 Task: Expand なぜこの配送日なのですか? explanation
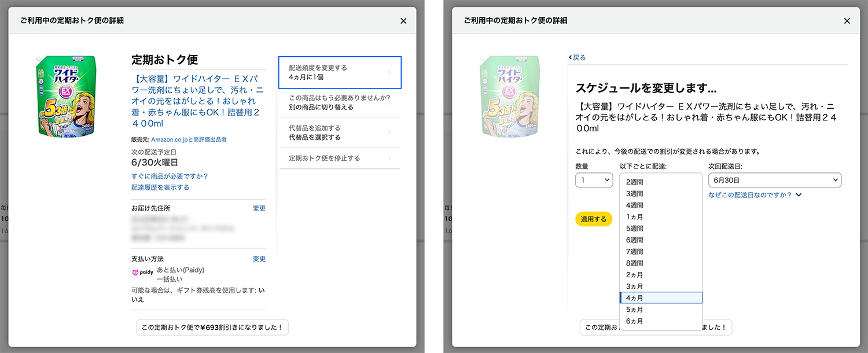pyautogui.click(x=755, y=195)
